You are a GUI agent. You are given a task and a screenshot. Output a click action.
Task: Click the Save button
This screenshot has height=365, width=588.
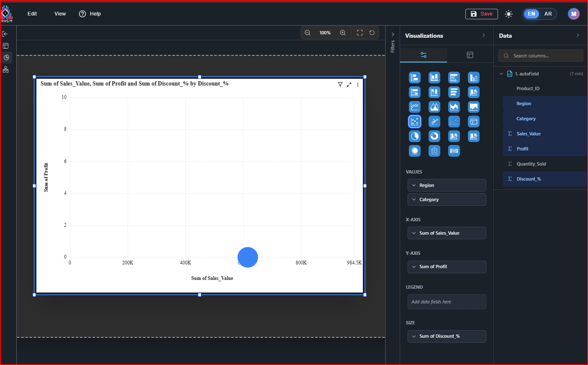point(481,14)
